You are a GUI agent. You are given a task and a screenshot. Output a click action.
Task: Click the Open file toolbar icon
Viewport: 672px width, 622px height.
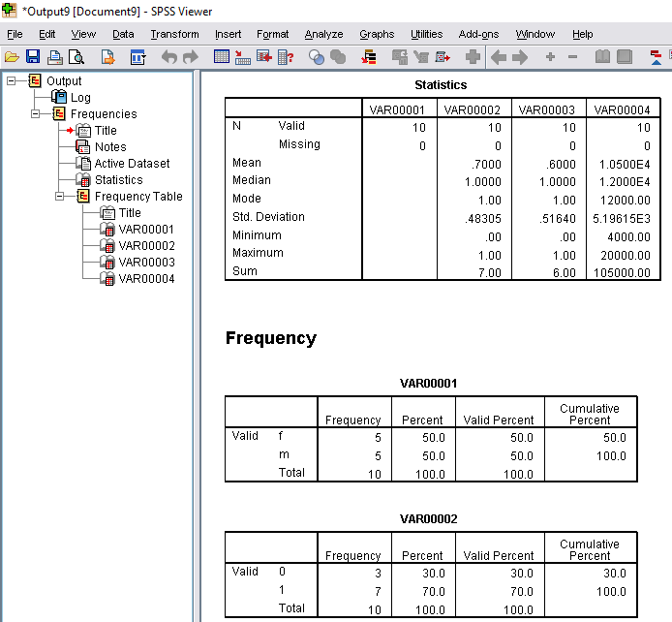tap(13, 57)
